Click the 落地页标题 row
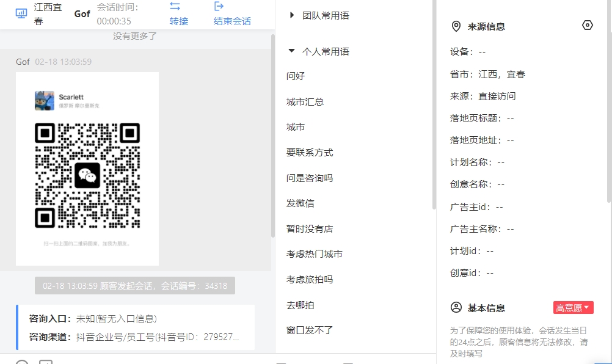The width and height of the screenshot is (612, 364). pyautogui.click(x=482, y=118)
